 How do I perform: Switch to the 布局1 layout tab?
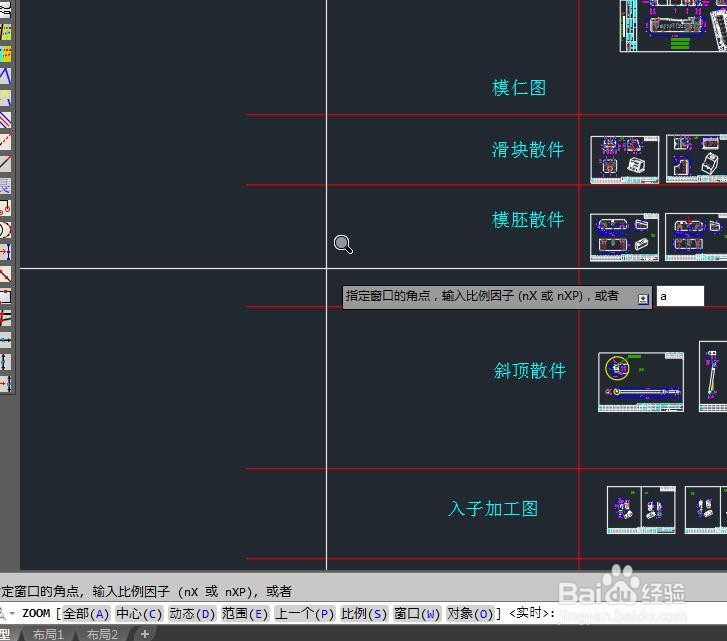point(48,634)
